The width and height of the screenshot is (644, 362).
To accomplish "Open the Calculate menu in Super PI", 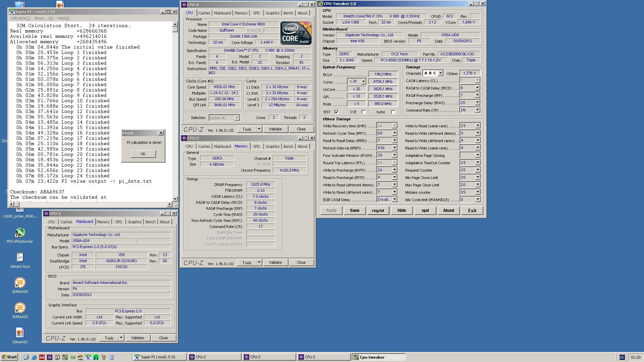I will coord(20,18).
